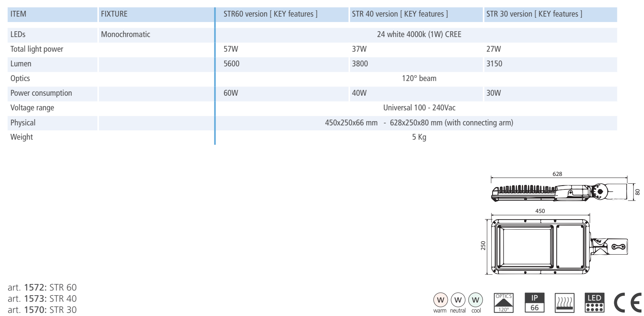Screen dimensions: 644x316
Task: Select the IP 66 rating icon
Action: click(x=535, y=302)
